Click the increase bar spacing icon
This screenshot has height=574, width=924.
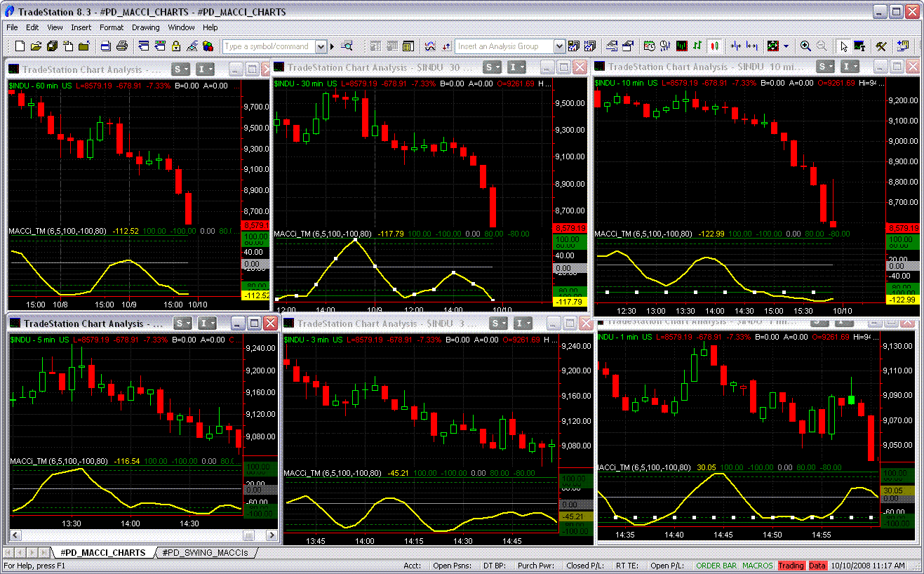(x=752, y=46)
